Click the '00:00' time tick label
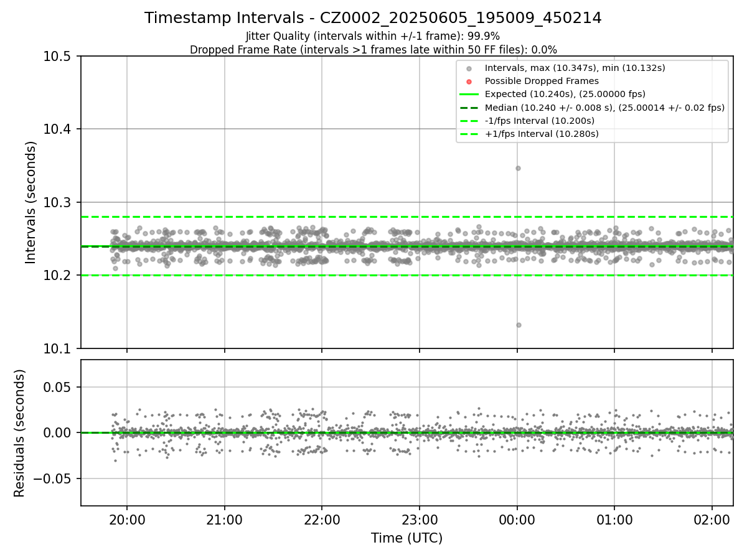This screenshot has height=560, width=747. coord(517,519)
